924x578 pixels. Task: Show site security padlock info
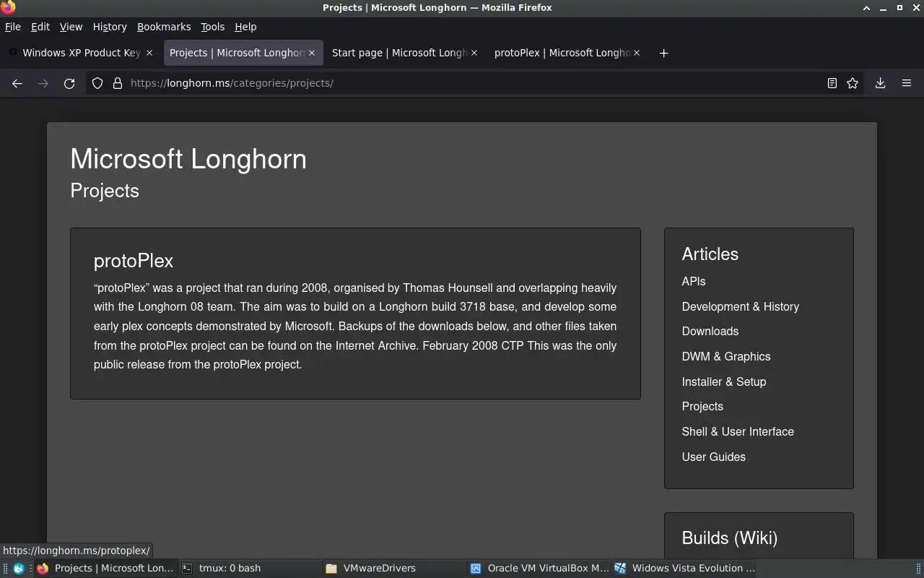118,83
